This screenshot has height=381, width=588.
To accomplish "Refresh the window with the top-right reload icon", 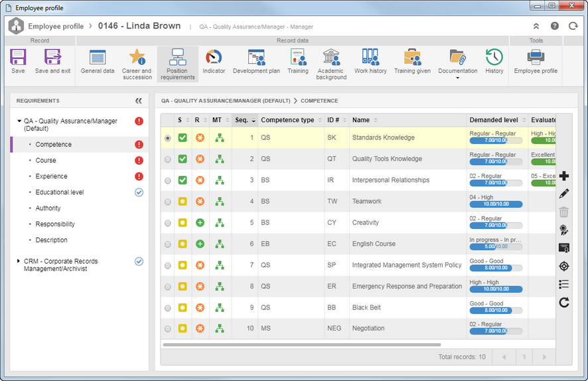I will coord(573,26).
